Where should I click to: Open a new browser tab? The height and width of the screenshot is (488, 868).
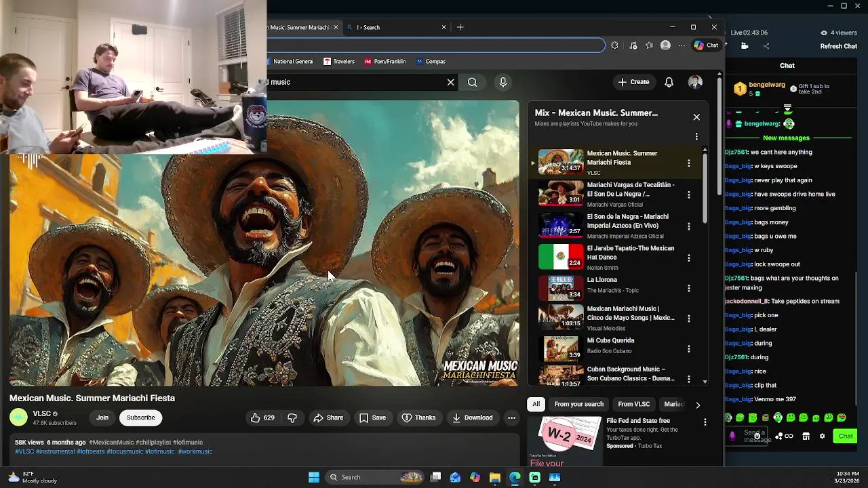(460, 27)
